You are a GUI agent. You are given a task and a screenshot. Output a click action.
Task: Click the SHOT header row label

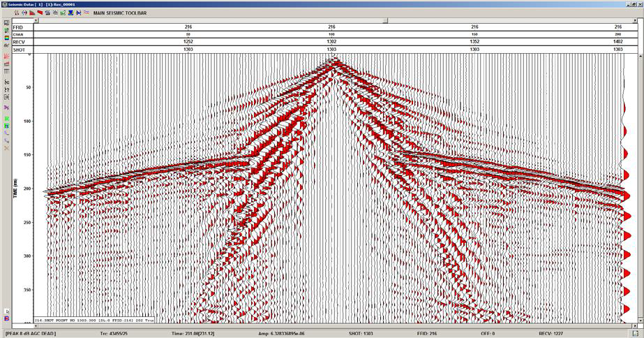point(18,50)
